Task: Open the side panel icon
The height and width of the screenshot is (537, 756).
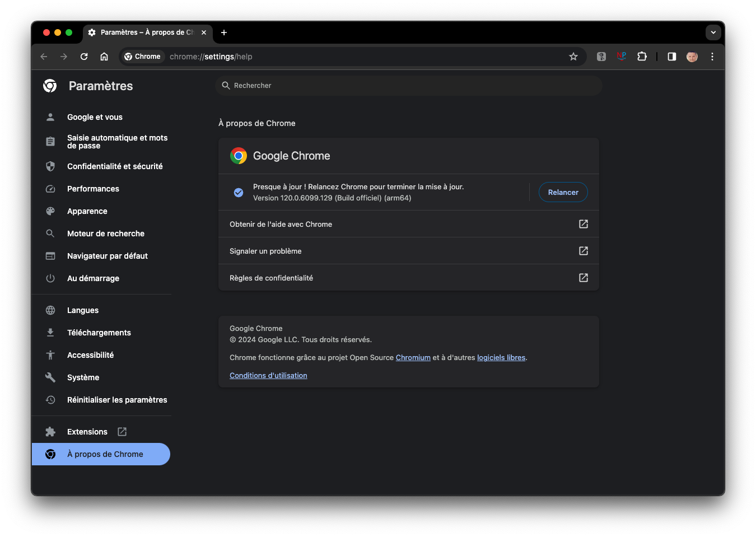Action: click(x=672, y=57)
